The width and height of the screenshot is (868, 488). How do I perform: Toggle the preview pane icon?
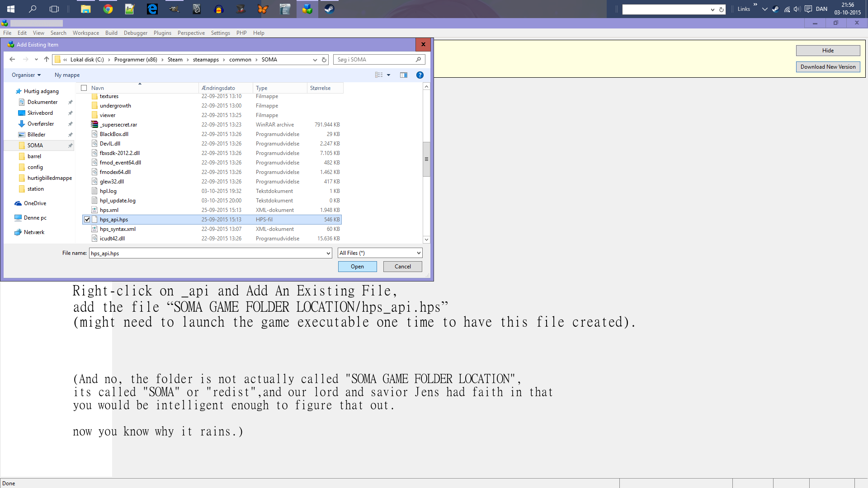404,75
